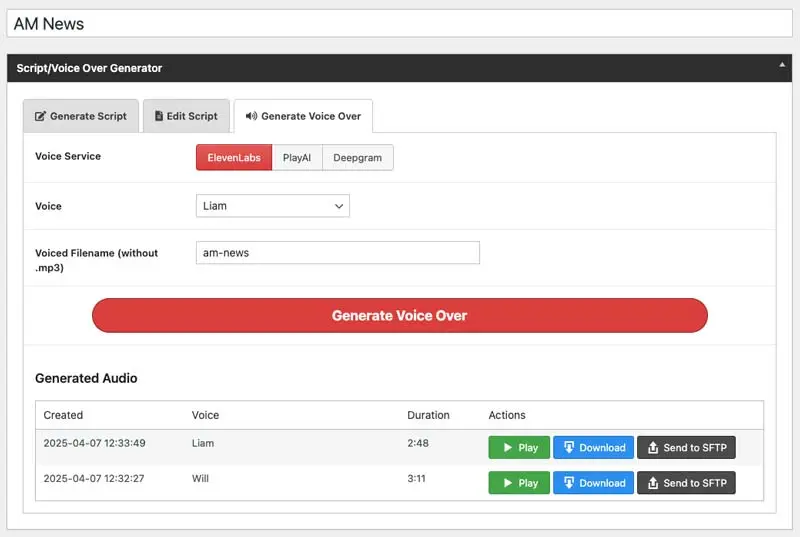Send Will audio to SFTP
800x537 pixels.
pyautogui.click(x=686, y=483)
